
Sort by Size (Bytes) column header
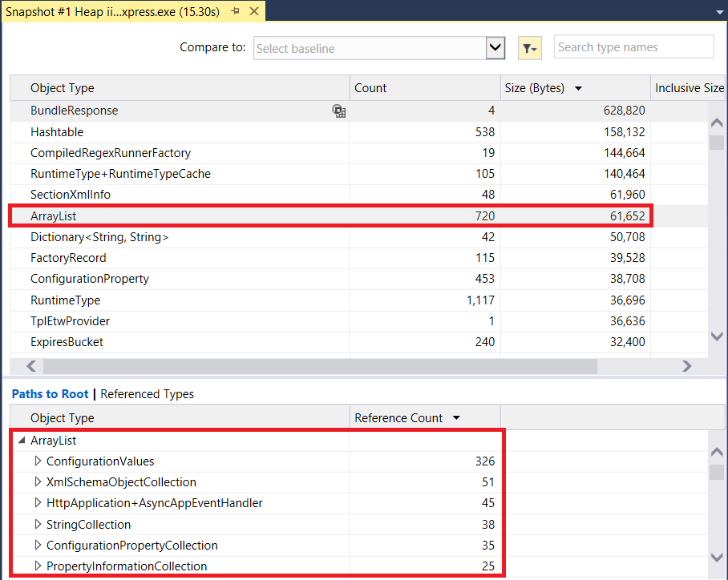[535, 88]
